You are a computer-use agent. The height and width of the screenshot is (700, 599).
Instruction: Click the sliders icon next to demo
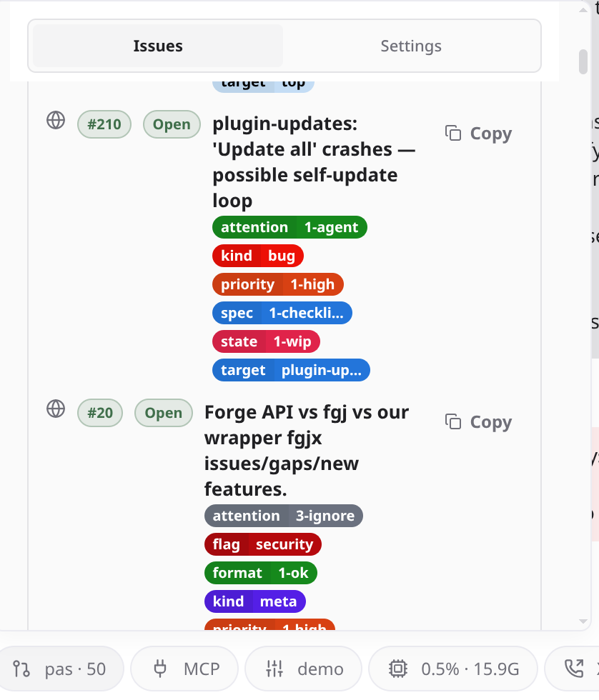pyautogui.click(x=274, y=669)
